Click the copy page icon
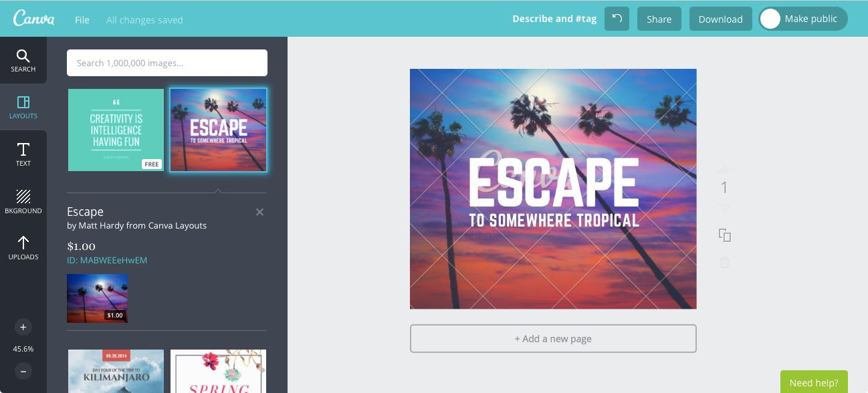Viewport: 868px width, 393px height. tap(724, 235)
